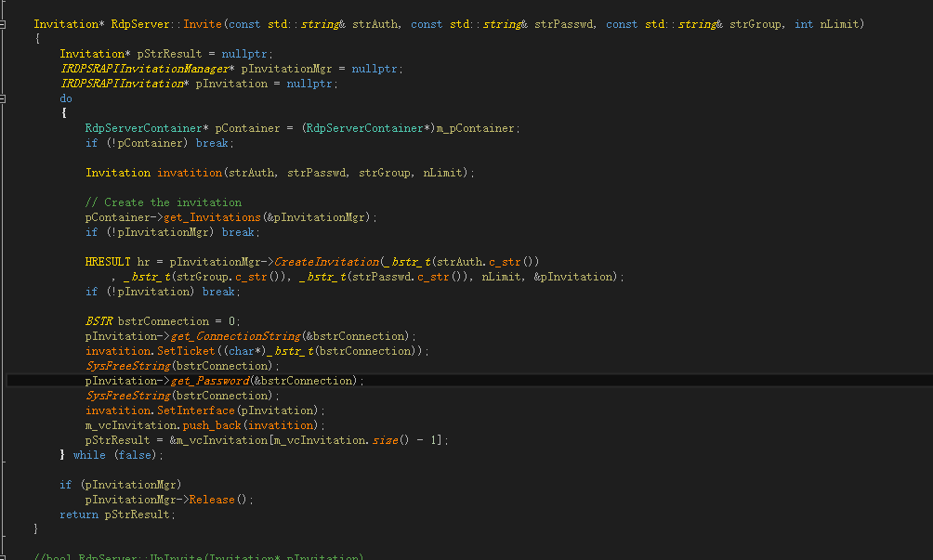Click the get_ConnectionString method name

point(236,335)
